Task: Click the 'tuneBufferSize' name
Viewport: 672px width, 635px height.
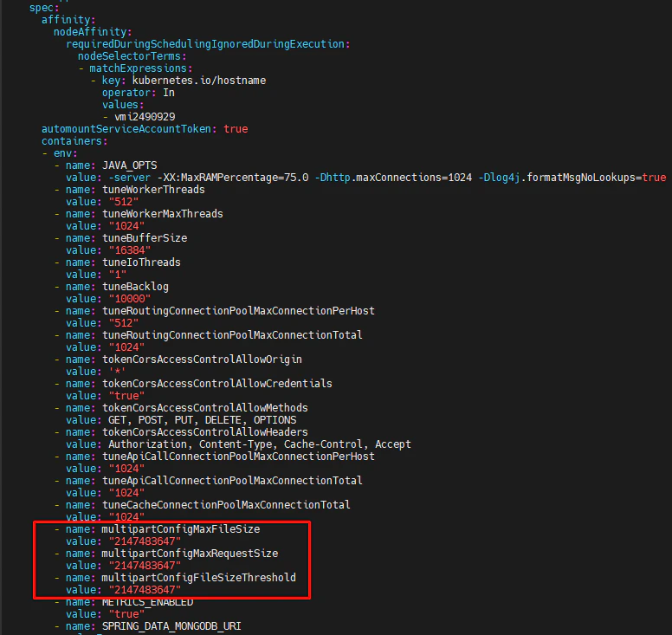Action: 145,238
